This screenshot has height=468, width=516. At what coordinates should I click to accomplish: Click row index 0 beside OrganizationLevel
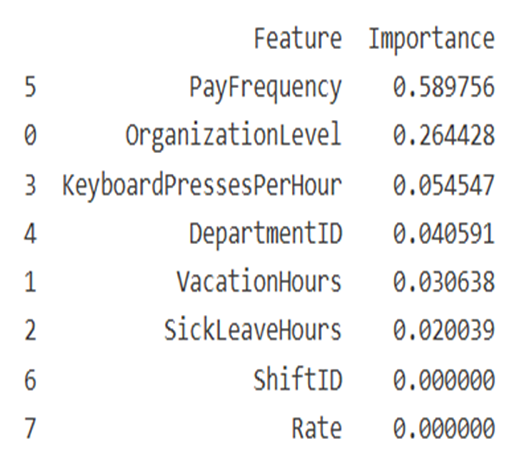tap(30, 135)
